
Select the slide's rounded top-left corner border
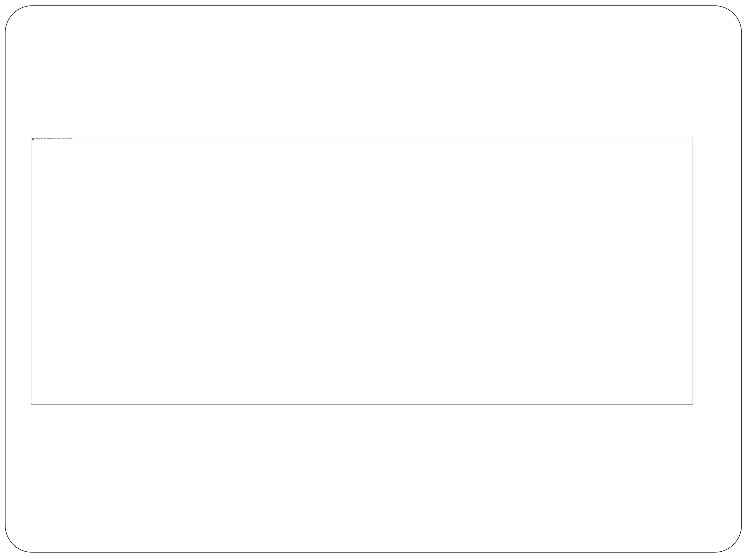(13, 14)
